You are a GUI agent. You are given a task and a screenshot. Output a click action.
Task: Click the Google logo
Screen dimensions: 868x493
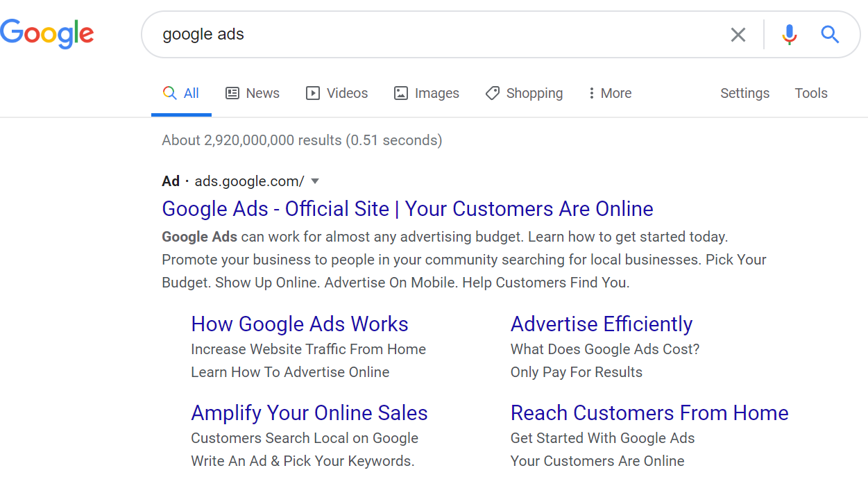coord(47,33)
